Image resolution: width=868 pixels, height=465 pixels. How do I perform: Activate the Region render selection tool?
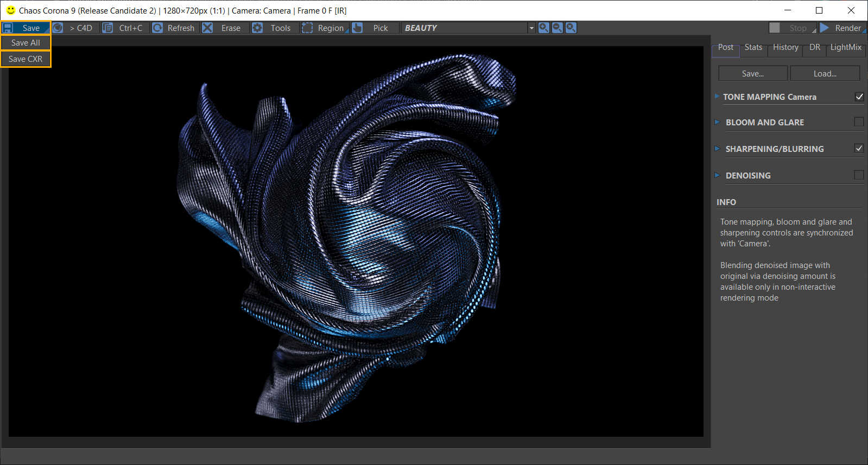tap(325, 28)
